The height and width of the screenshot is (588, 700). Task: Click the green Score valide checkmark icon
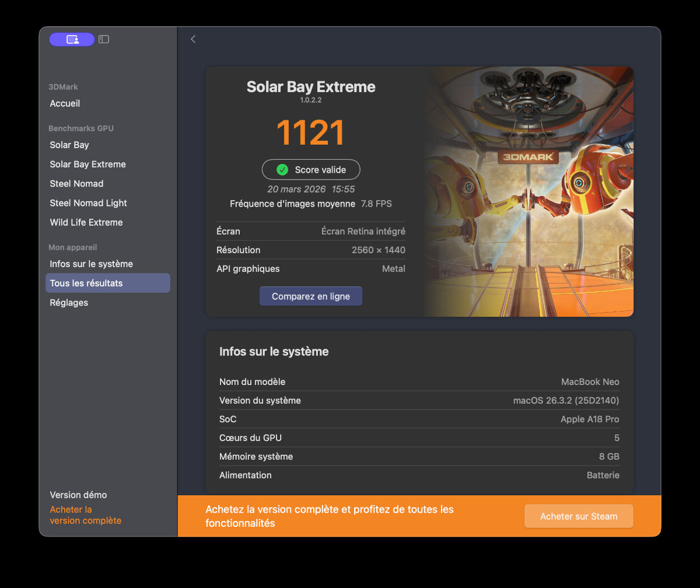282,170
